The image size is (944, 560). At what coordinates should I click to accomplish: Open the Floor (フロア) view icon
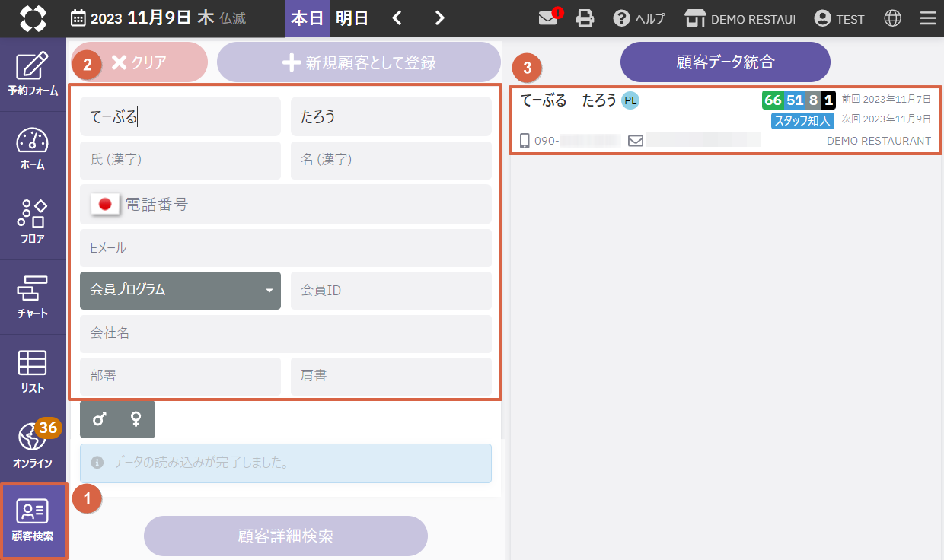coord(33,223)
